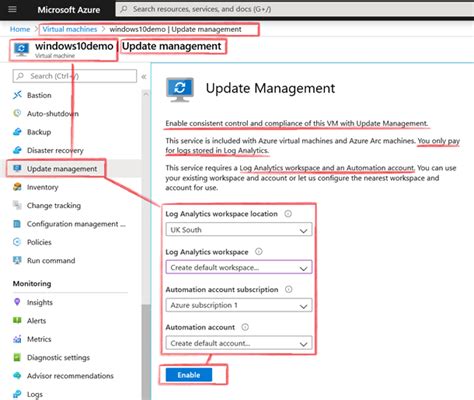Click info icon beside Log Analytics workspace
474x400 pixels.
coord(259,252)
